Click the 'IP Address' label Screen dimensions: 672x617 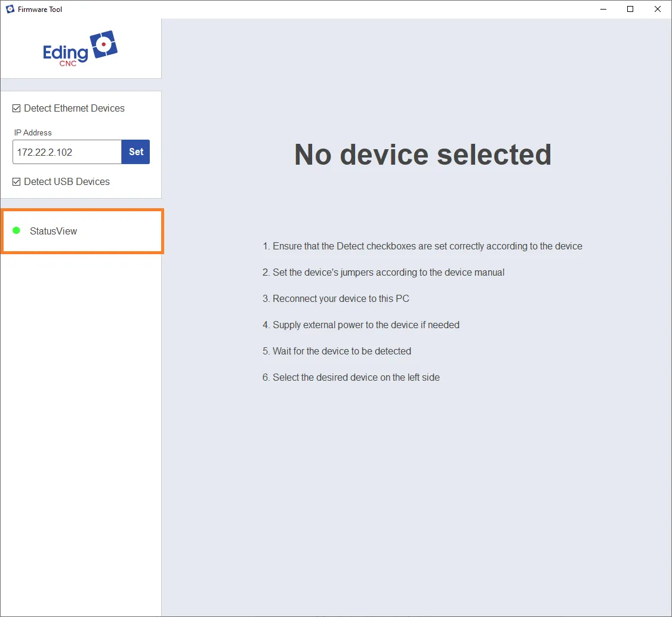coord(33,133)
